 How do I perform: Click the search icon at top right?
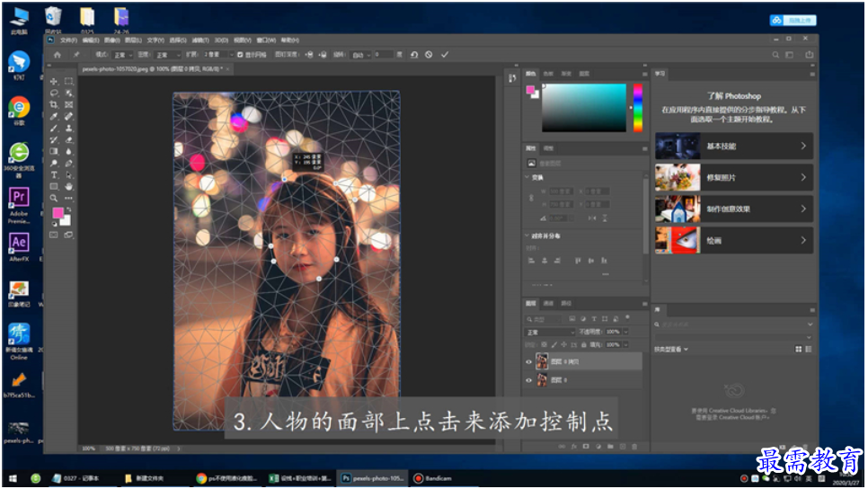click(775, 55)
